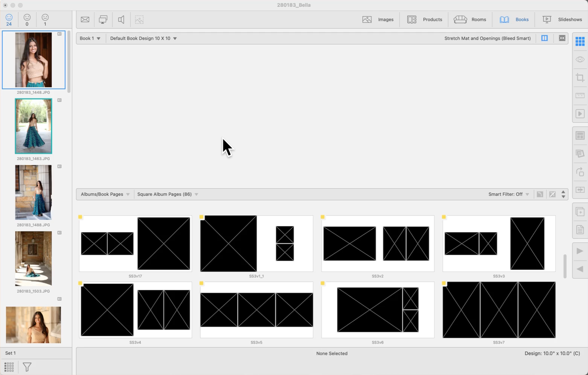Toggle the happy face filter showing 24

pos(9,20)
